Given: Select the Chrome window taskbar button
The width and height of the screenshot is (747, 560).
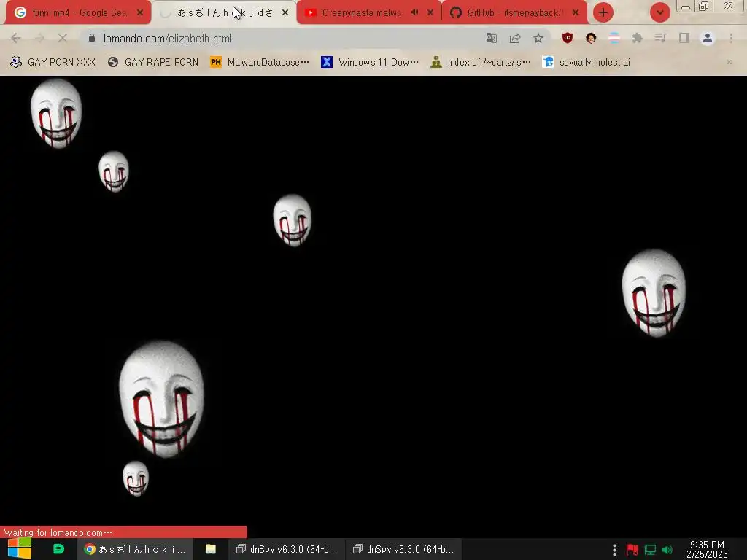Looking at the screenshot, I should pos(135,549).
